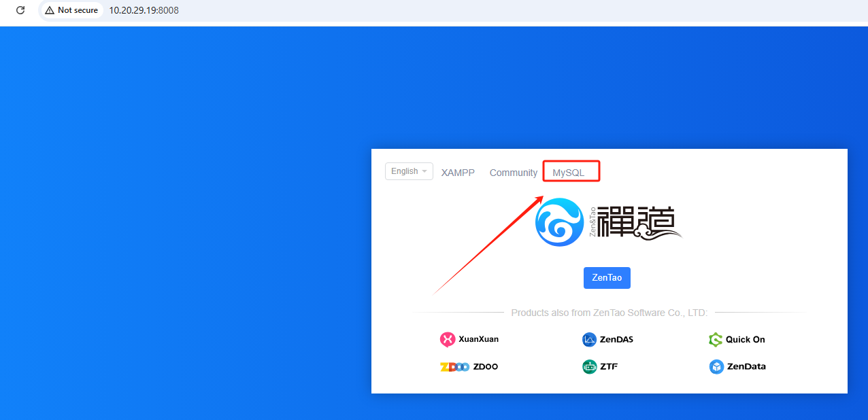Click the blue ZenTao swirl logo

coord(560,222)
